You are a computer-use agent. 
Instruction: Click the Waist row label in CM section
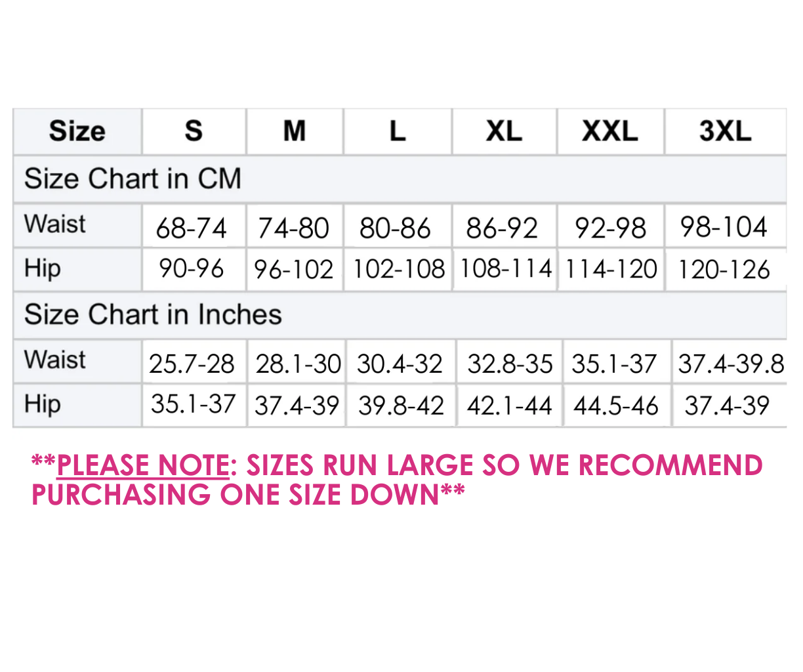click(55, 224)
